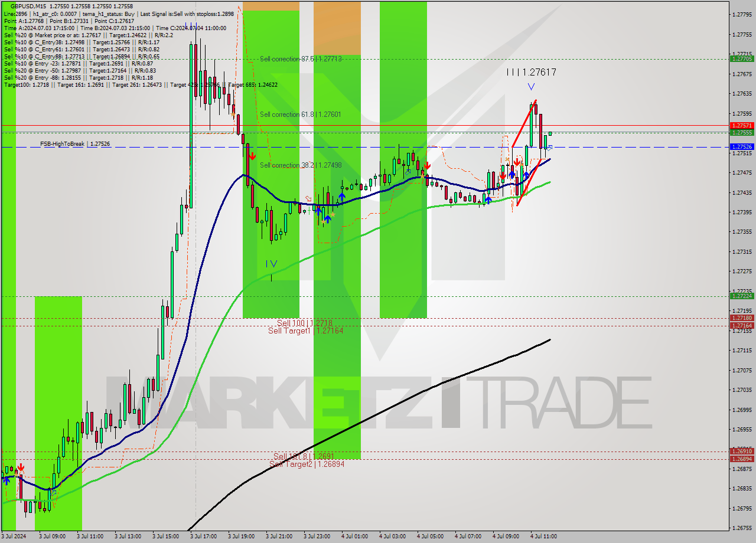The width and height of the screenshot is (756, 543).
Task: Click the red sell arrow above the 4 Jul 05:00 candle
Action: click(x=427, y=165)
